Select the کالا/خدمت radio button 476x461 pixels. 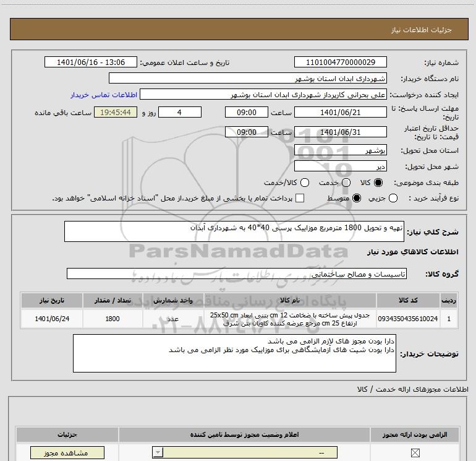[x=305, y=183]
